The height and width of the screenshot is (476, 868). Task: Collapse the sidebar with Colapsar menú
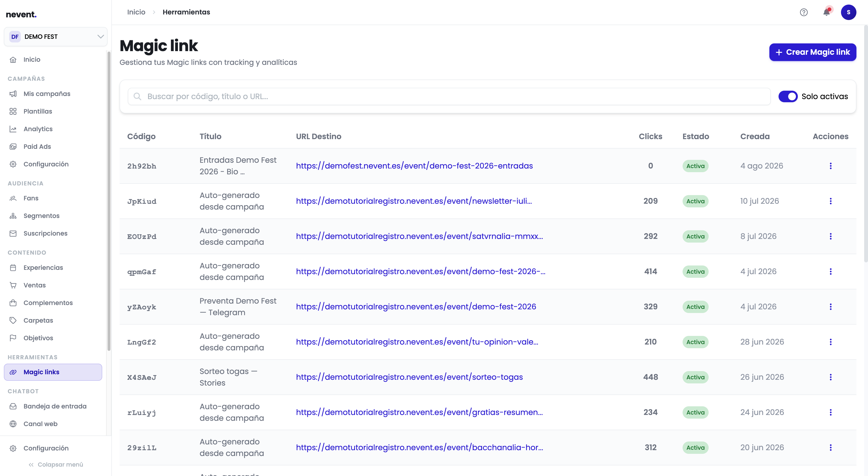56,465
